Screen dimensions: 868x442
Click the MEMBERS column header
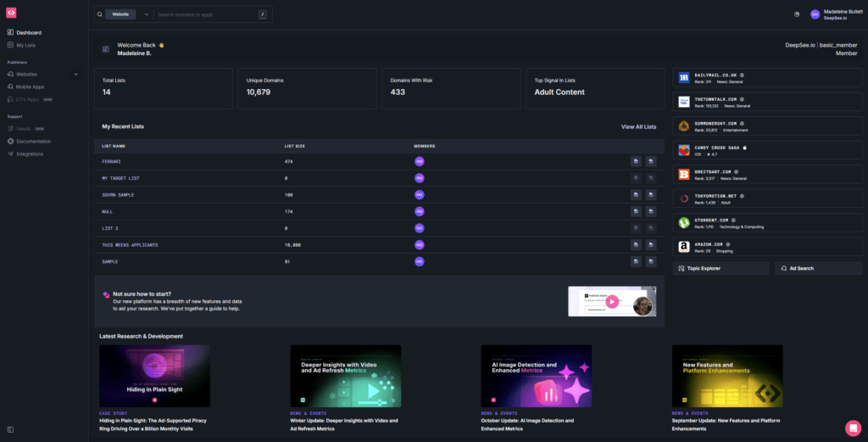pyautogui.click(x=425, y=146)
